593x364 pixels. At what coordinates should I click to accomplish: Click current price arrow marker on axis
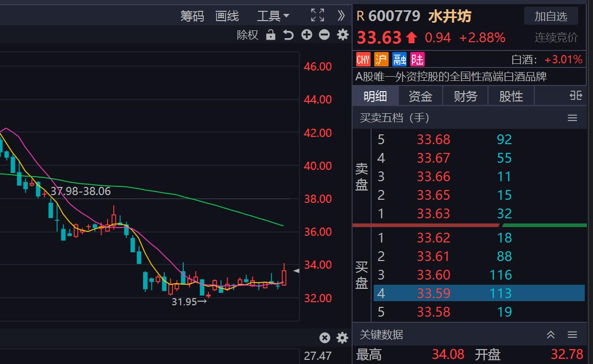pyautogui.click(x=296, y=270)
